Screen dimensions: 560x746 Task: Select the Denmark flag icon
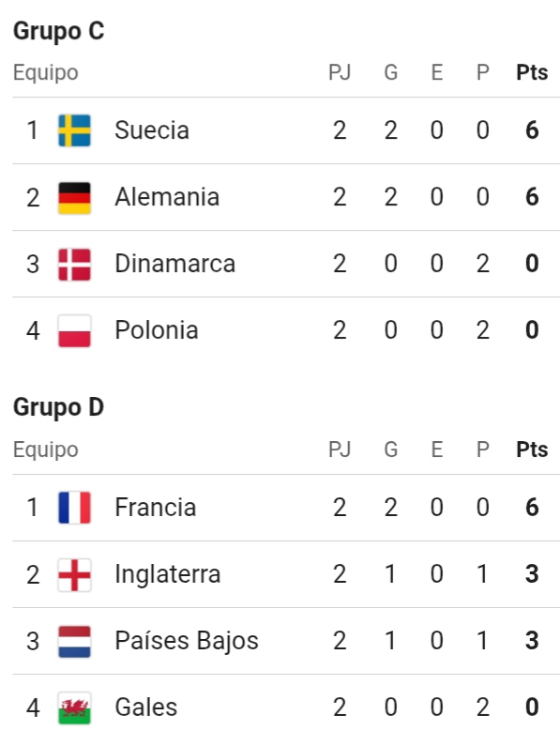[74, 264]
